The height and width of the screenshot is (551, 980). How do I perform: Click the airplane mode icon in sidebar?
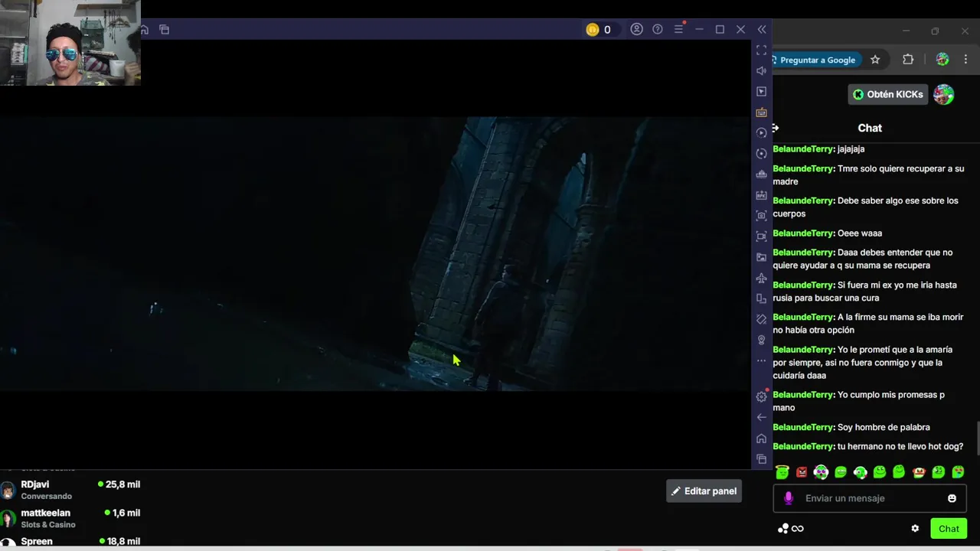[x=761, y=277]
